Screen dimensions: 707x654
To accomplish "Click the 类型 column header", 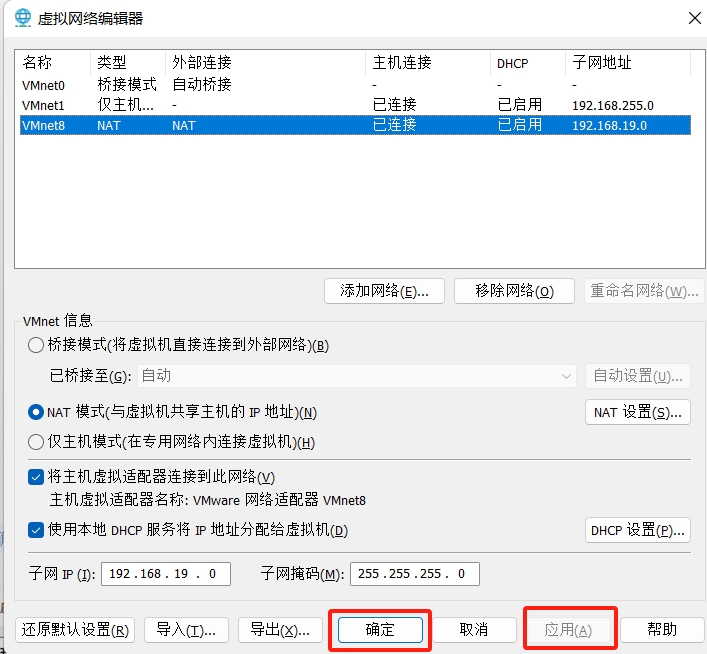I will pos(128,62).
